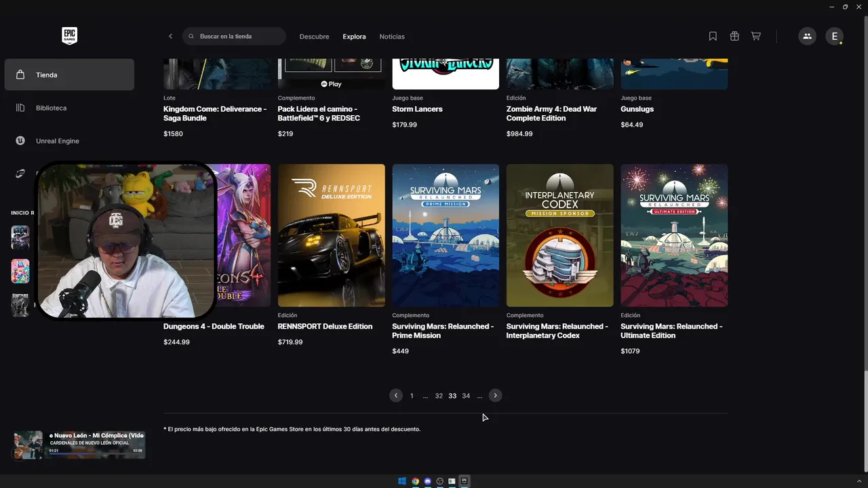Switch to the Noticias tab
This screenshot has width=868, height=488.
[x=392, y=37]
